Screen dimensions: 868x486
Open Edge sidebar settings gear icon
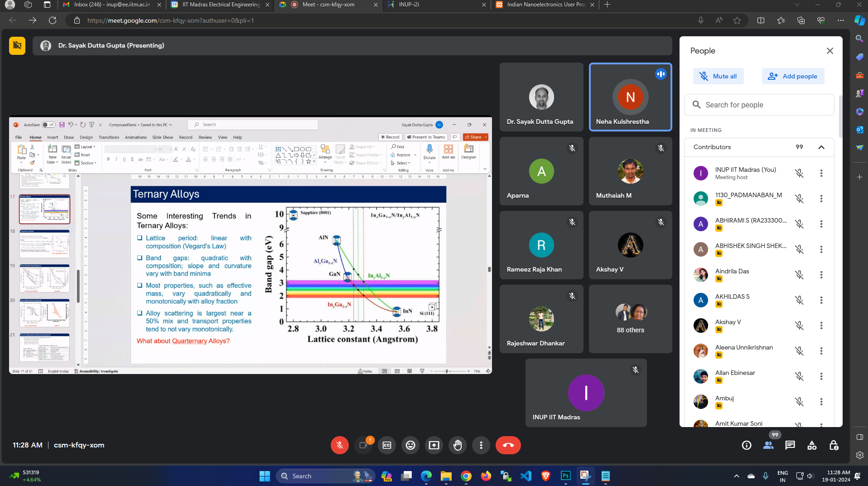tap(859, 455)
